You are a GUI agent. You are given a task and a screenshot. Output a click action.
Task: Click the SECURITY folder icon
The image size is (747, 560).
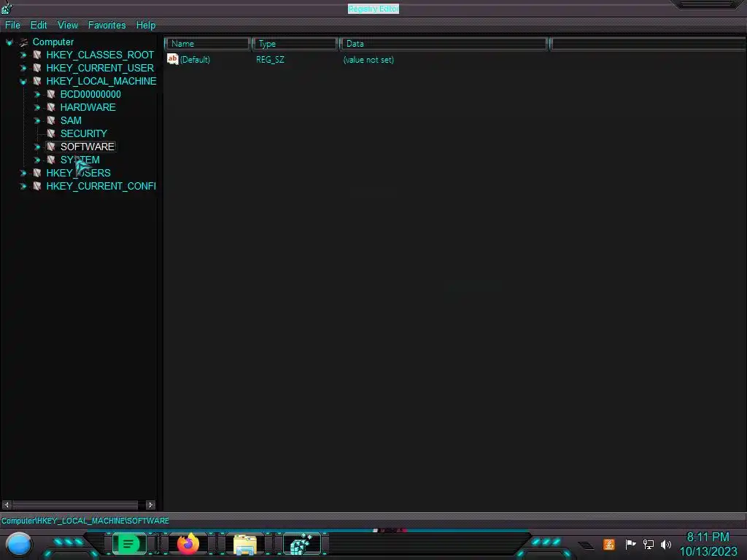50,133
